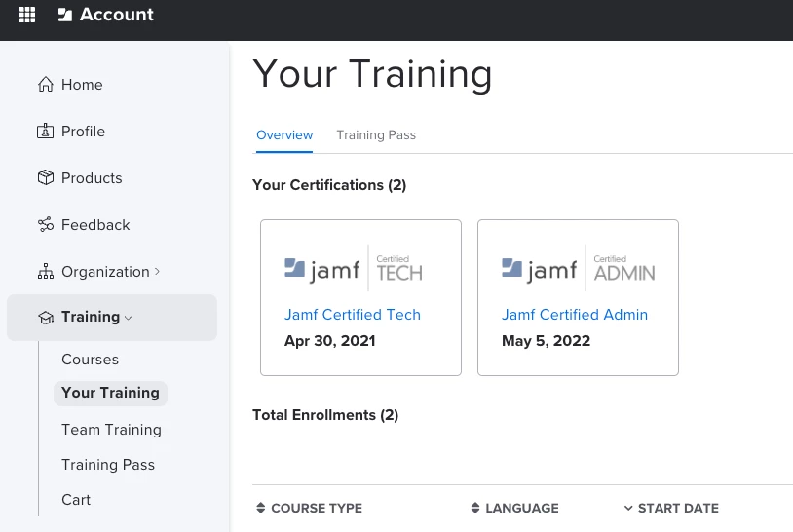Image resolution: width=793 pixels, height=532 pixels.
Task: Expand the Organization chevron
Action: (x=157, y=272)
